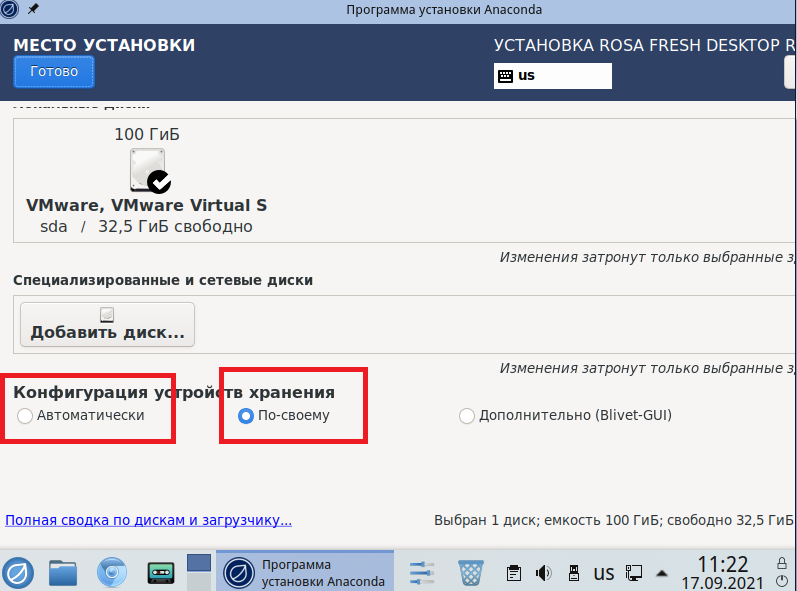Open Полная сводка по дискам и загрузчику link
This screenshot has width=797, height=591.
(148, 520)
